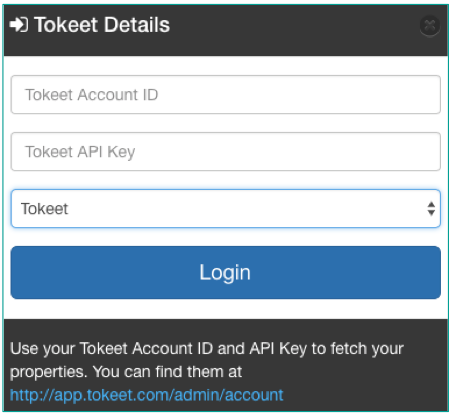Click the dark header bar of dialog
The image size is (455, 417).
coord(226,30)
